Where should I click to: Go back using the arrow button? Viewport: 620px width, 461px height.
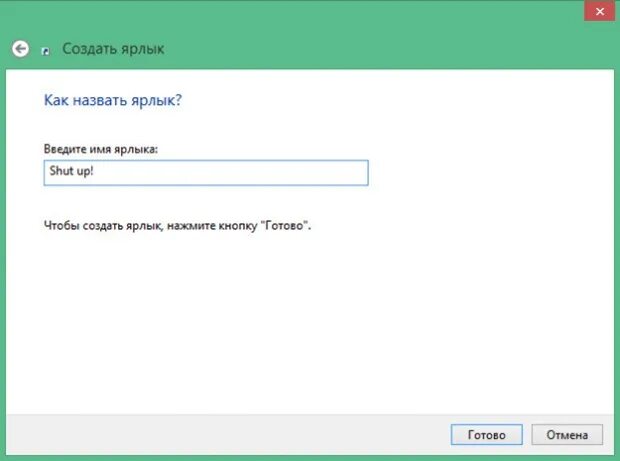(x=20, y=49)
